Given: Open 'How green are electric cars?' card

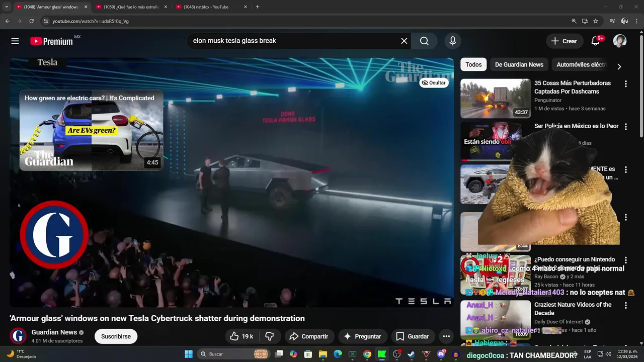Looking at the screenshot, I should [91, 130].
